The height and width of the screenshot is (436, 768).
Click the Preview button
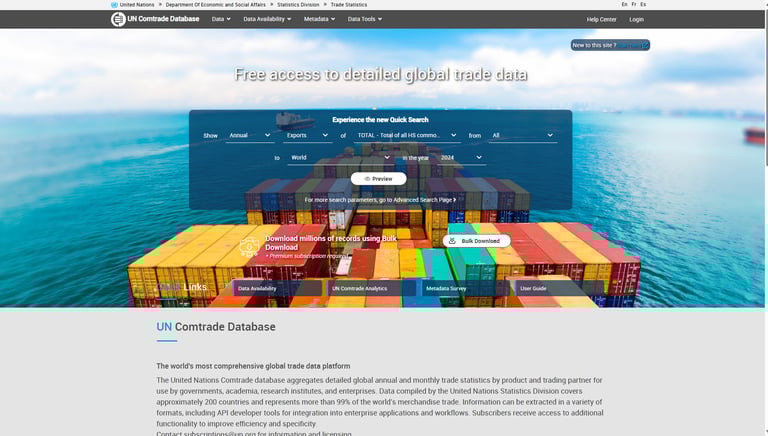click(x=379, y=179)
